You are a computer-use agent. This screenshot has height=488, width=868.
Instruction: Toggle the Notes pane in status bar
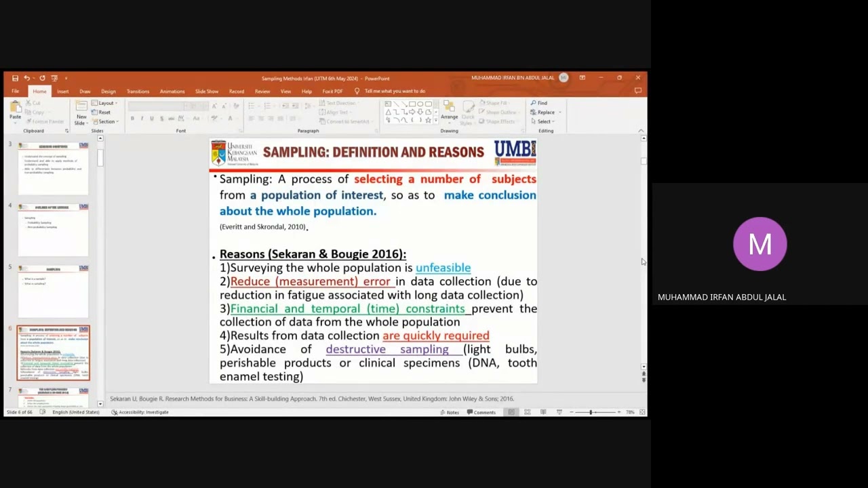[x=449, y=412]
